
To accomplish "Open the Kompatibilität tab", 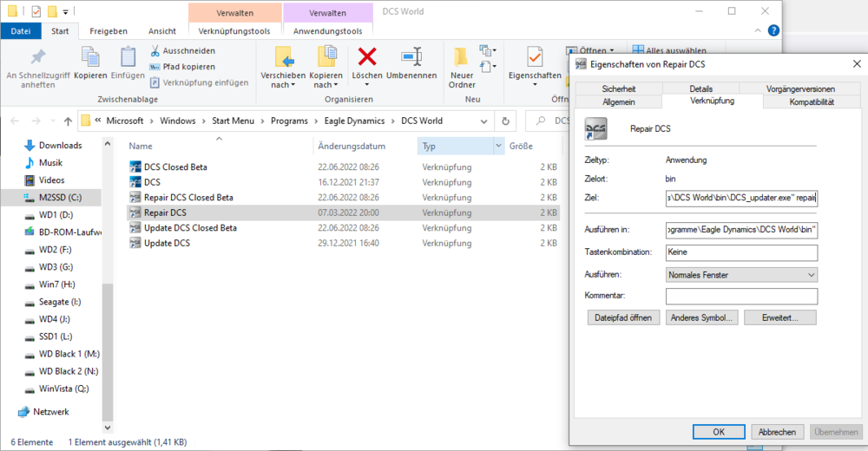I will point(812,101).
